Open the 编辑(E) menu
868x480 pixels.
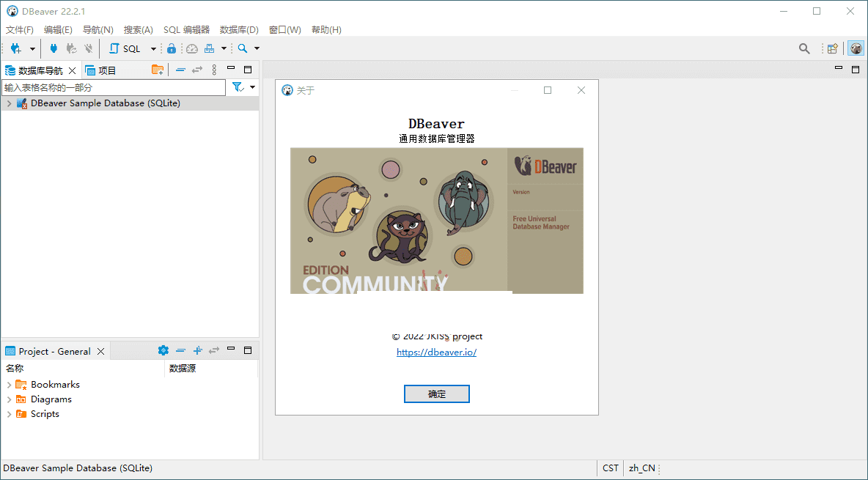(58, 30)
